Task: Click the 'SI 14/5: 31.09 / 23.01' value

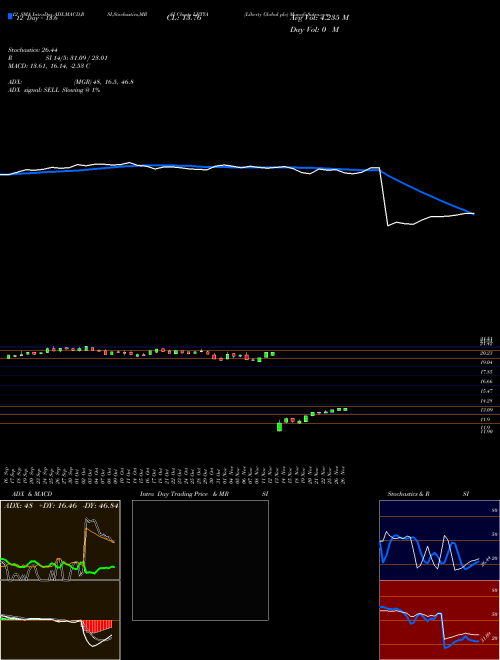Action: click(77, 58)
